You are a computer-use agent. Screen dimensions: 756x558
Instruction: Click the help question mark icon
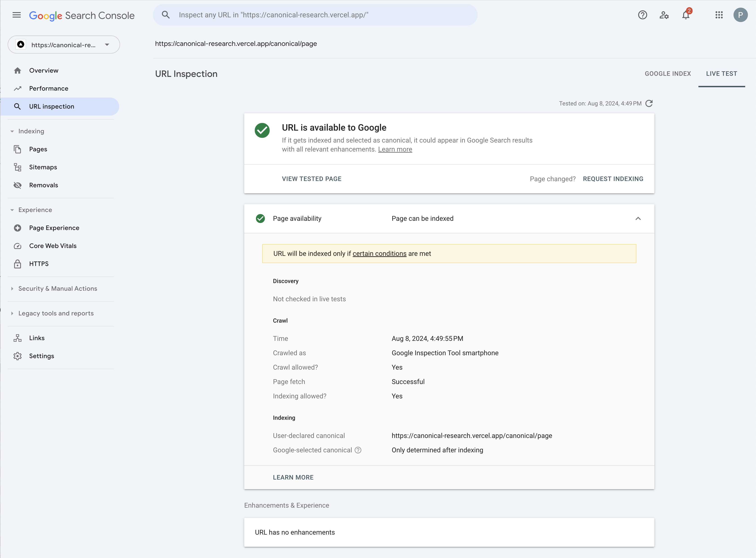(x=642, y=15)
